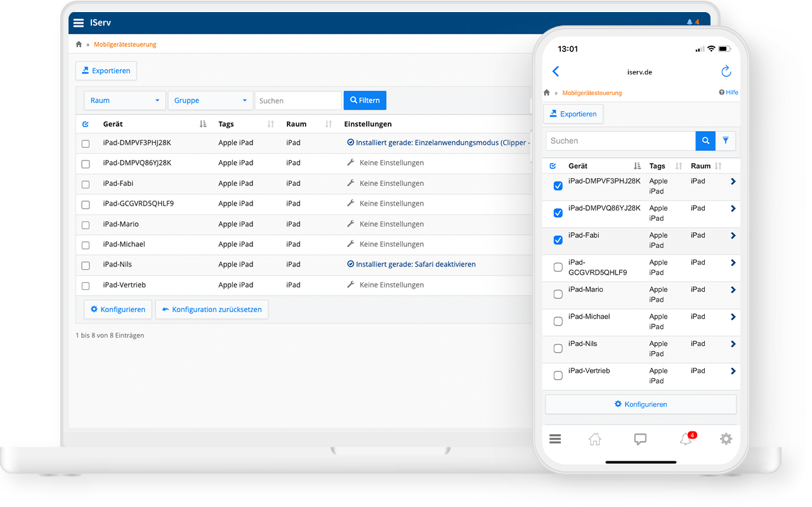Expand the iPad-Vertrieb row chevron on phone
812x507 pixels.
point(733,371)
